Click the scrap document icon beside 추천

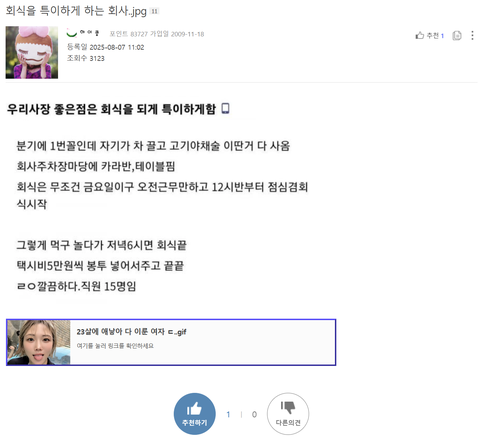pyautogui.click(x=457, y=35)
